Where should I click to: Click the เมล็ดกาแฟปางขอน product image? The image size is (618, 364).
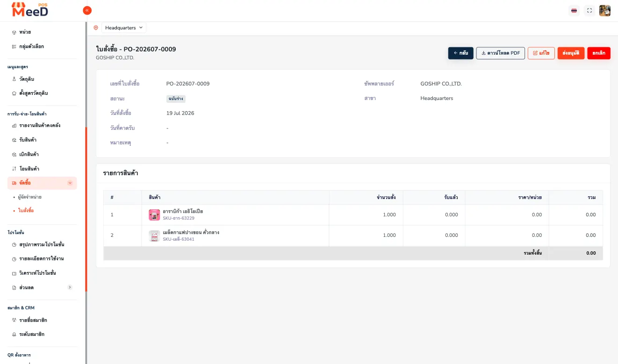coord(154,236)
